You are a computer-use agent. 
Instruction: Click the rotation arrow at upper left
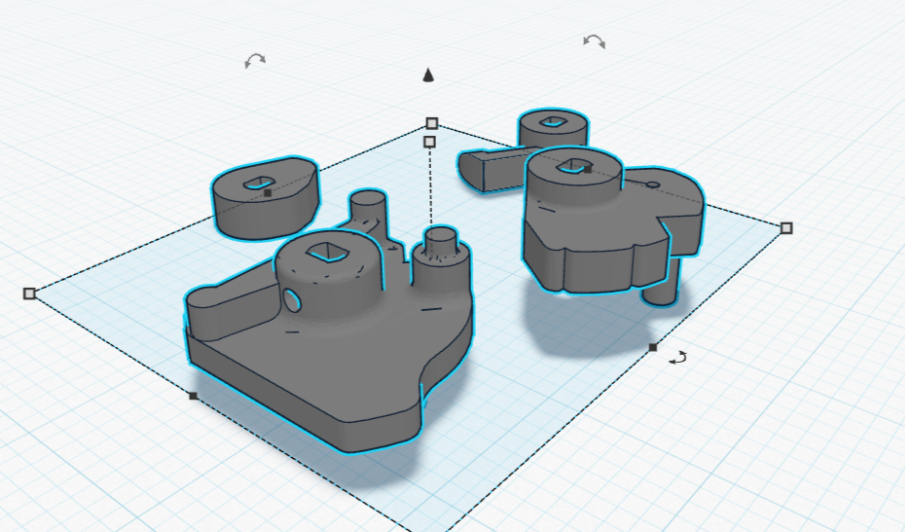click(255, 60)
